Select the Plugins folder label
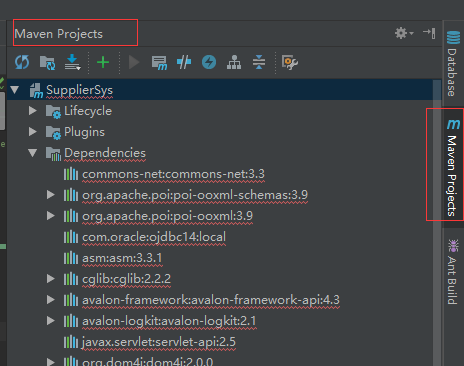 point(84,132)
